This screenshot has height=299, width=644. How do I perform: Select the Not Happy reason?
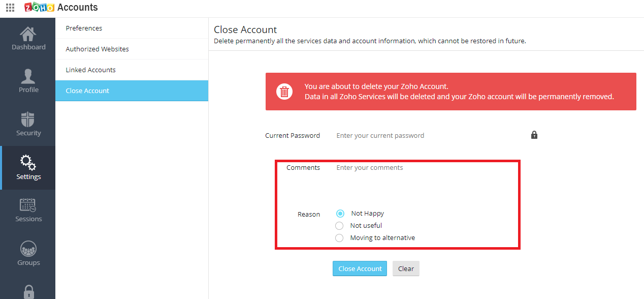click(x=340, y=214)
